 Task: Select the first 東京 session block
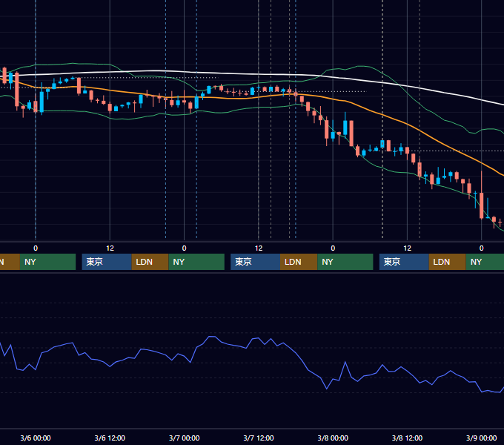[107, 262]
